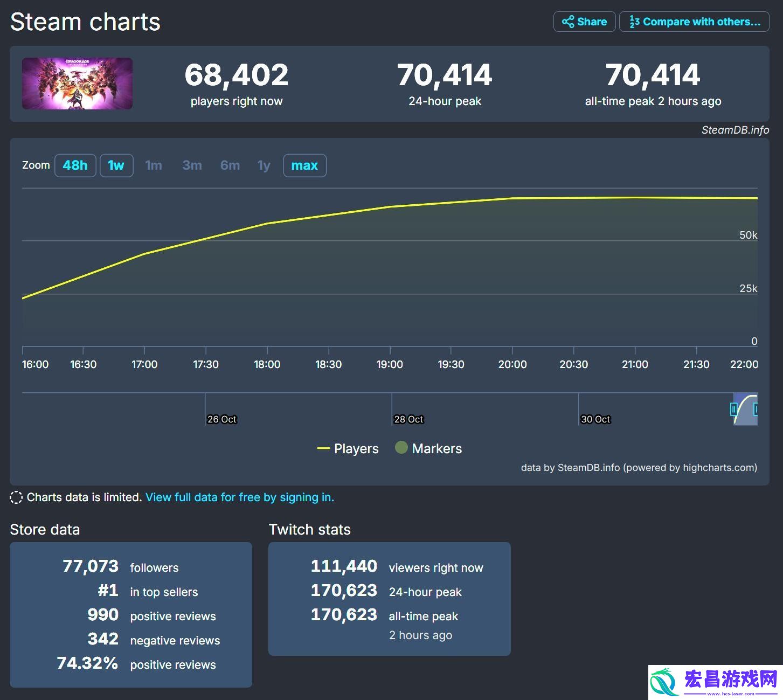The height and width of the screenshot is (700, 783).
Task: Click the highlighted navigator range window
Action: (x=745, y=409)
